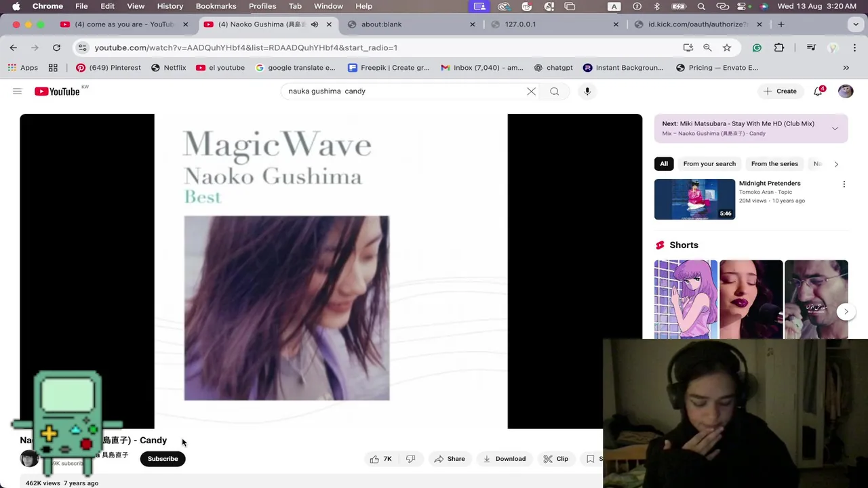
Task: Go to YouTube home via logo
Action: [57, 91]
